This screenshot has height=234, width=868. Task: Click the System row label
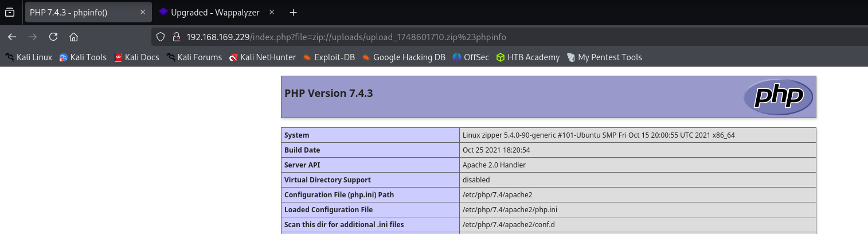pyautogui.click(x=370, y=135)
